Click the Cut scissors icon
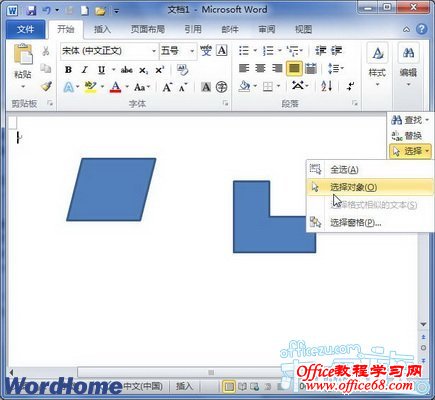This screenshot has height=400, width=435. click(46, 51)
